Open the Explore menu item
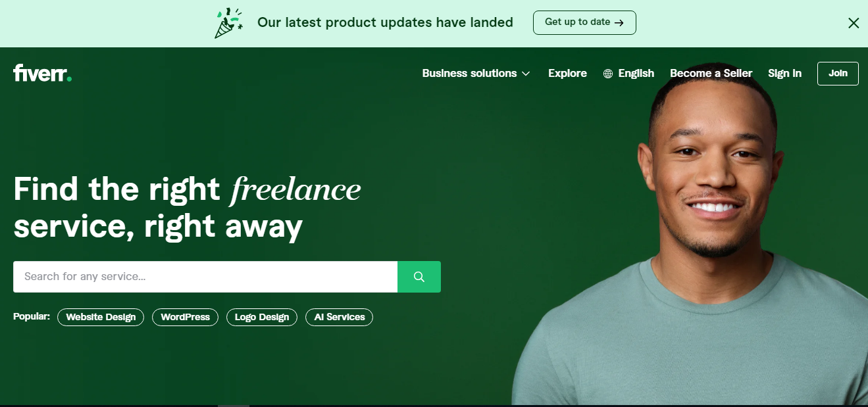Screen dimensions: 868x407 (567, 74)
